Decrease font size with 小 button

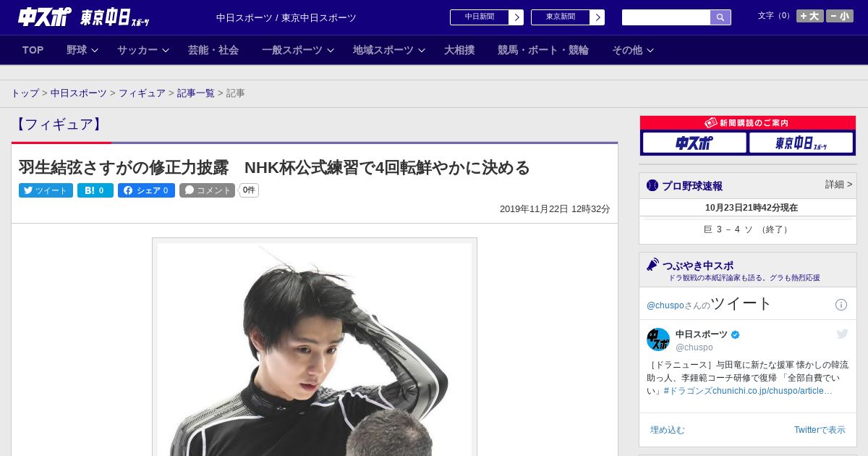tap(840, 16)
